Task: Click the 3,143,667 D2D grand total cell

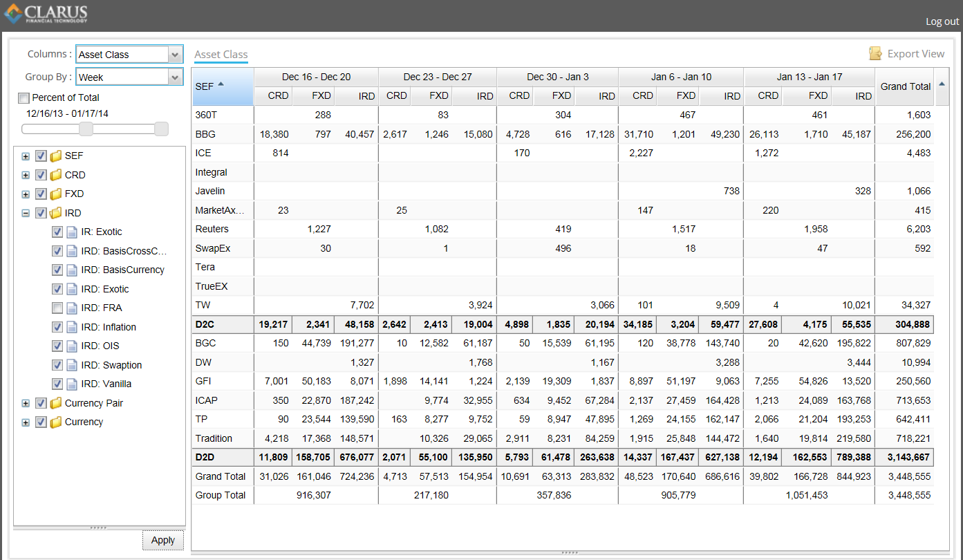Action: click(x=904, y=457)
